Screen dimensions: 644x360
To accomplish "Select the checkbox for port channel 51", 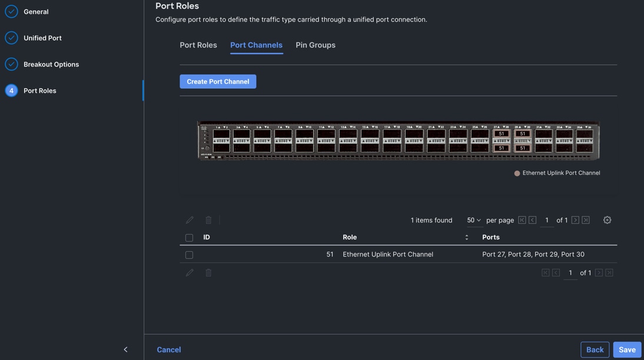I will (189, 255).
